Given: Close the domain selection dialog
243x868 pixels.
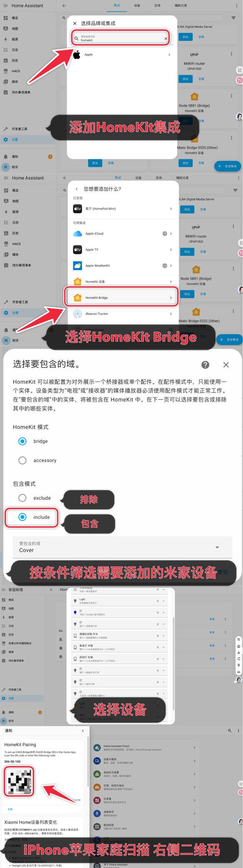Looking at the screenshot, I should coord(226,365).
